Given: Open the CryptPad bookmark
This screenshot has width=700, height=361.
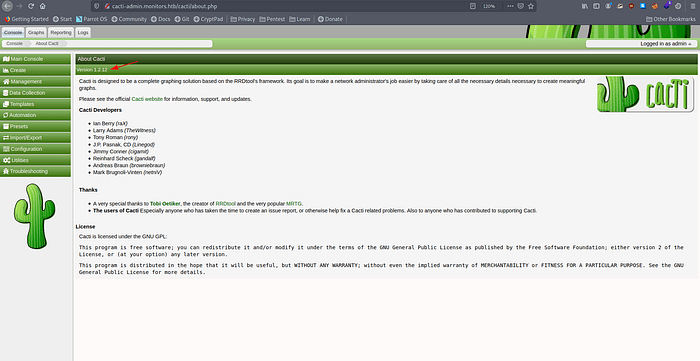Looking at the screenshot, I should [208, 19].
